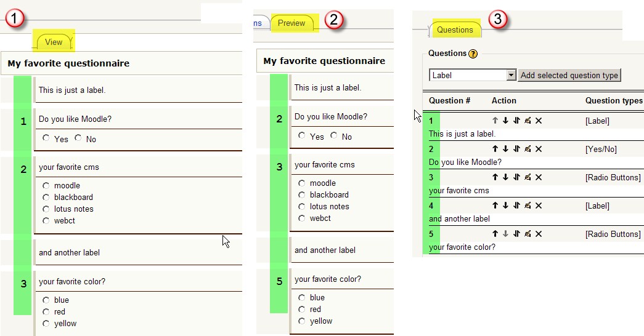Pick yellow radio in the Preview panel
This screenshot has width=644, height=336.
(302, 321)
